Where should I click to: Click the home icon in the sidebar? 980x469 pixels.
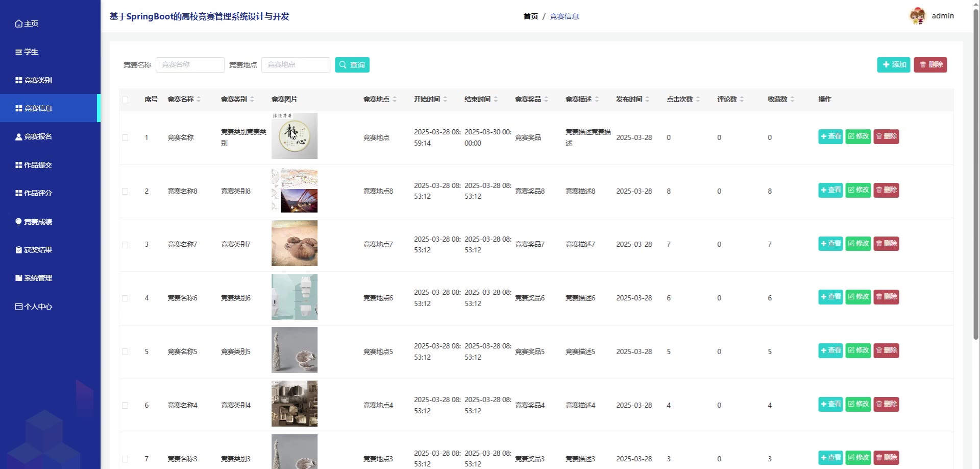point(18,24)
